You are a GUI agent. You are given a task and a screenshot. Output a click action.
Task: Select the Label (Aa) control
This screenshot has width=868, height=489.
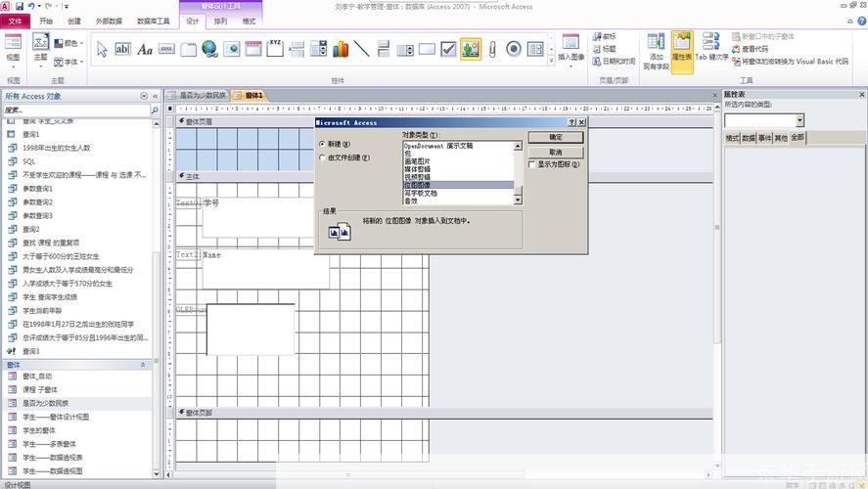145,49
